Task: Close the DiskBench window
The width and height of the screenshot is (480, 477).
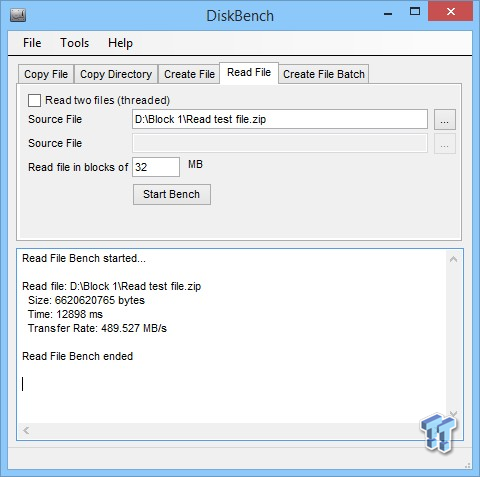Action: 450,12
